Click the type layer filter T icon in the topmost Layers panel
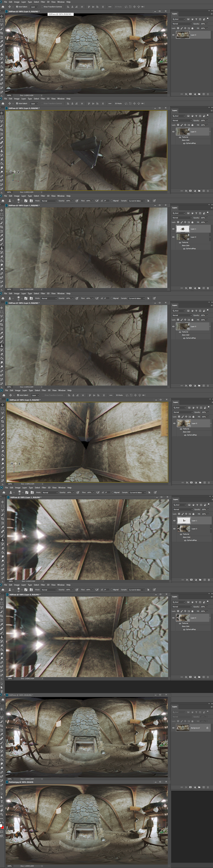The image size is (213, 868). (x=196, y=19)
